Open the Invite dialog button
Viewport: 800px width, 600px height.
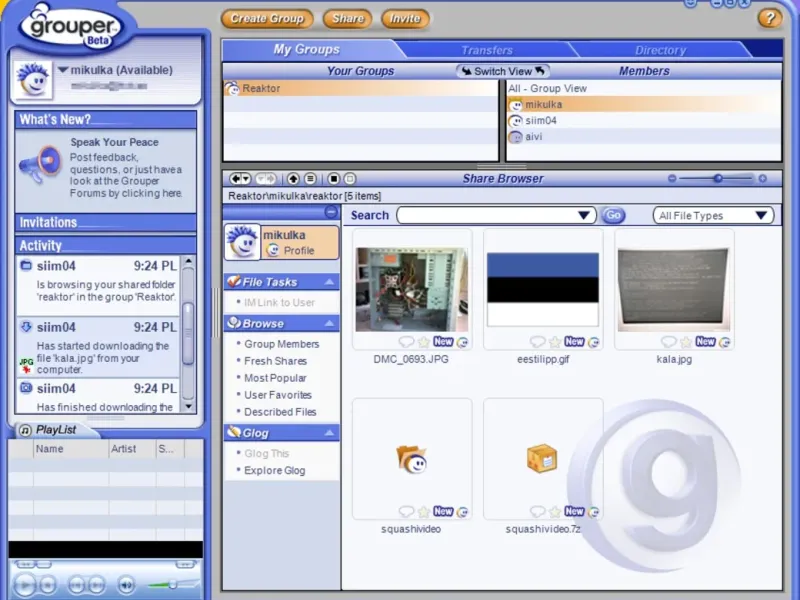click(405, 19)
